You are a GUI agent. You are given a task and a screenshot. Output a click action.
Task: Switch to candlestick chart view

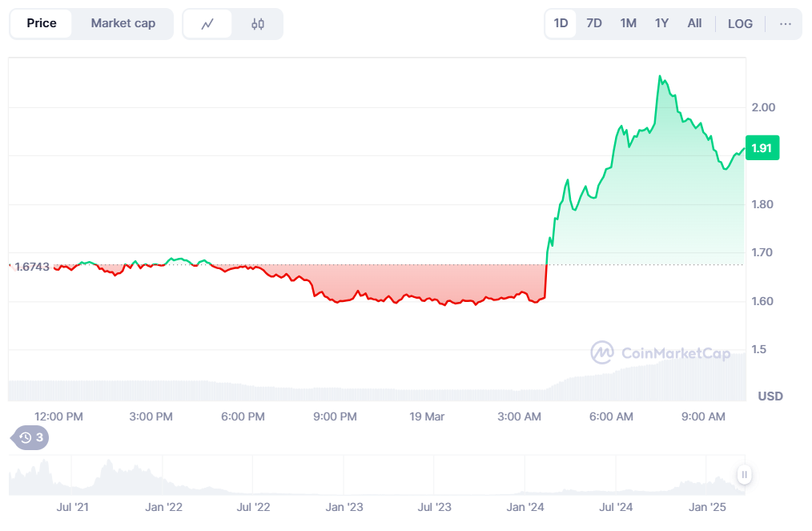(x=258, y=24)
